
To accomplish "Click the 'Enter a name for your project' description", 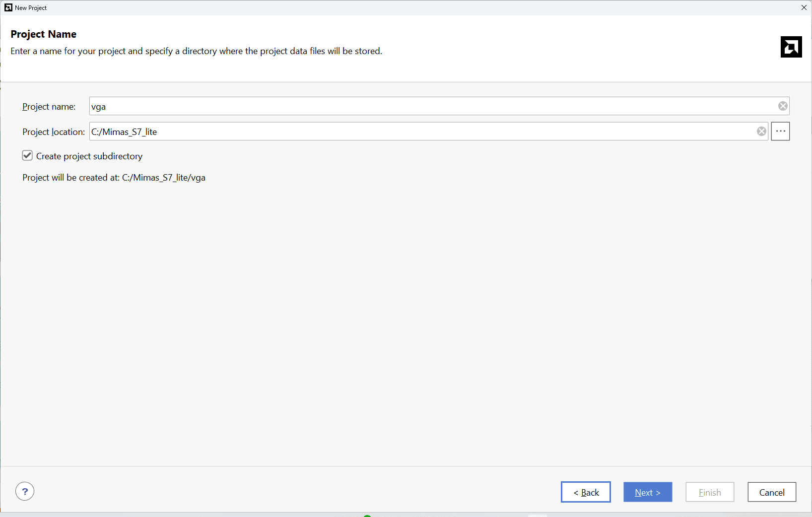I will (196, 51).
